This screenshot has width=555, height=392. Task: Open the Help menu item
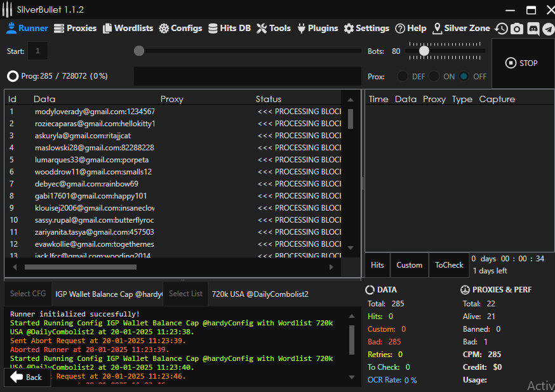point(411,29)
